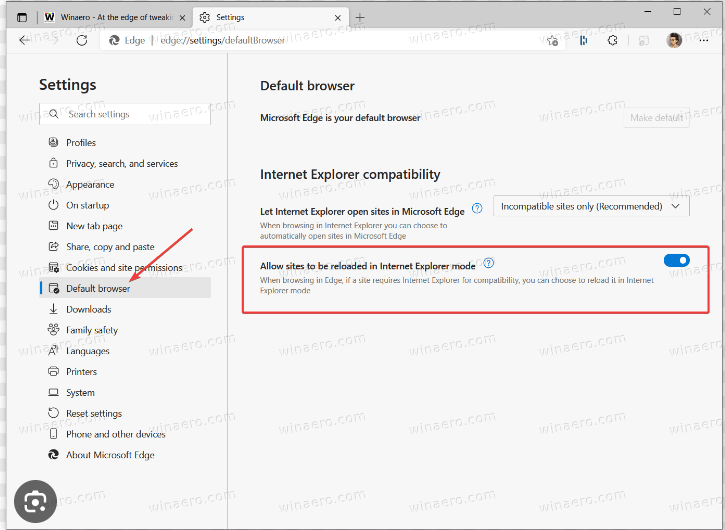Click the New tab page icon
This screenshot has height=530, width=725.
point(54,225)
